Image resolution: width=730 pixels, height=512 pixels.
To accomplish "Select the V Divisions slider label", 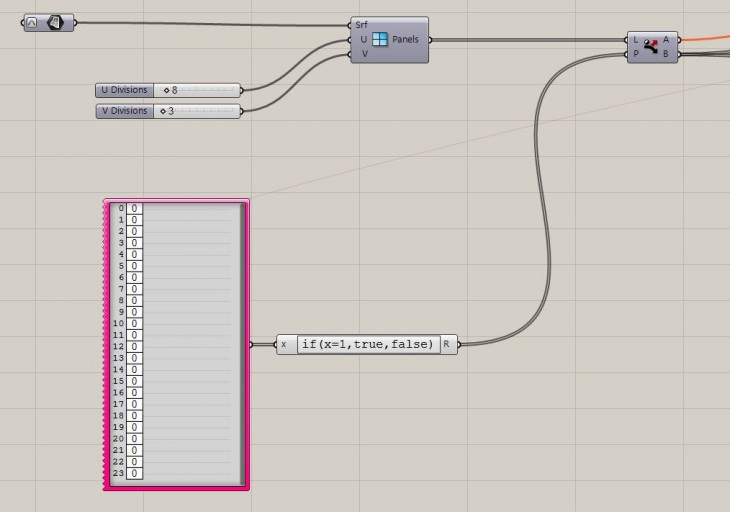I will pyautogui.click(x=124, y=111).
